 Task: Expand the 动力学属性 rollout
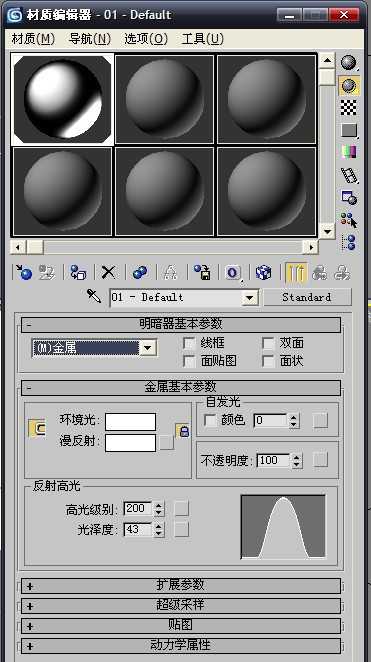point(181,646)
